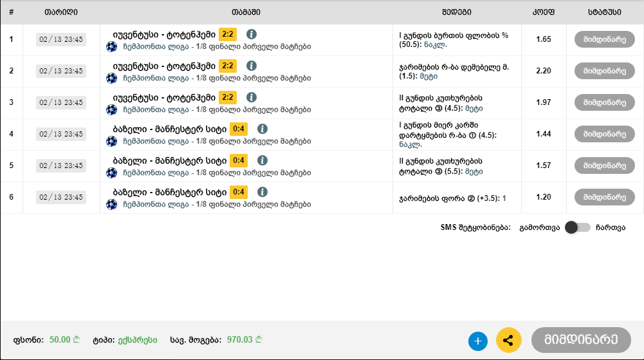Viewport: 644px width, 360px height.
Task: Click Champions League ball icon in row 5
Action: tap(111, 173)
